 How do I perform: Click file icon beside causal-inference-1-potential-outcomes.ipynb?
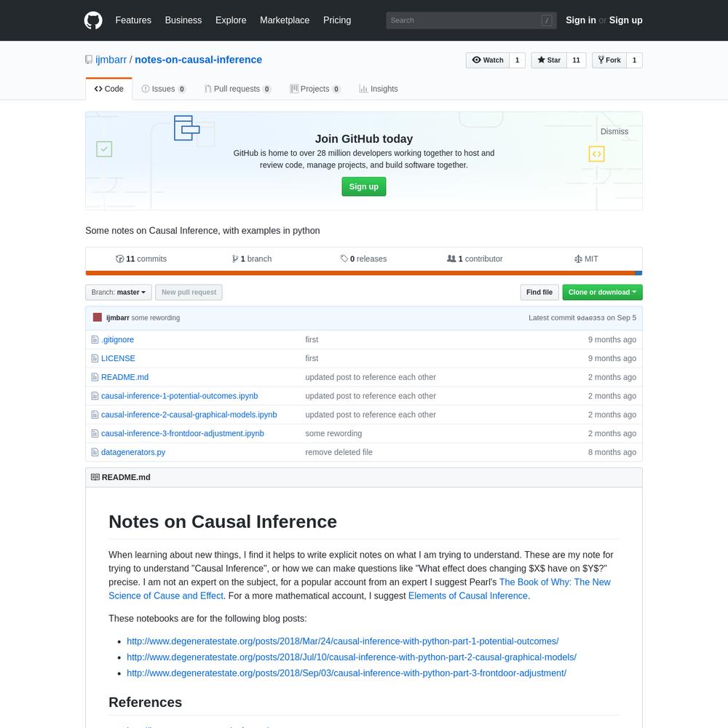pos(95,396)
